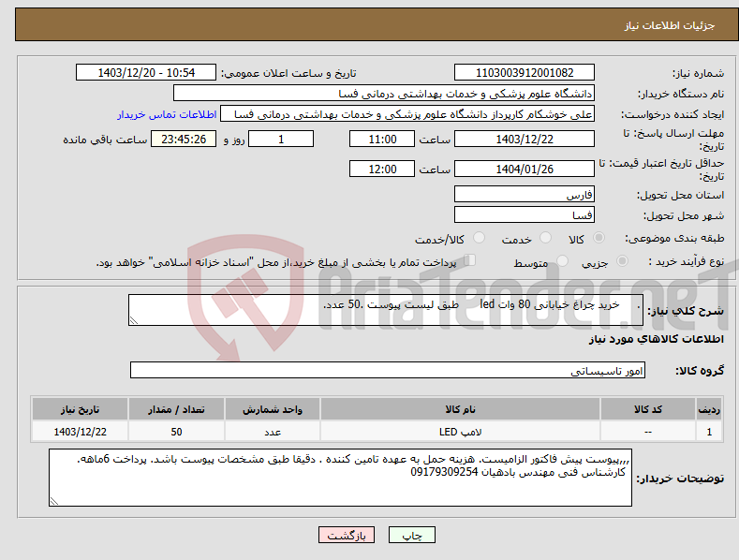
Task: Click the row number cell 1
Action: point(709,432)
